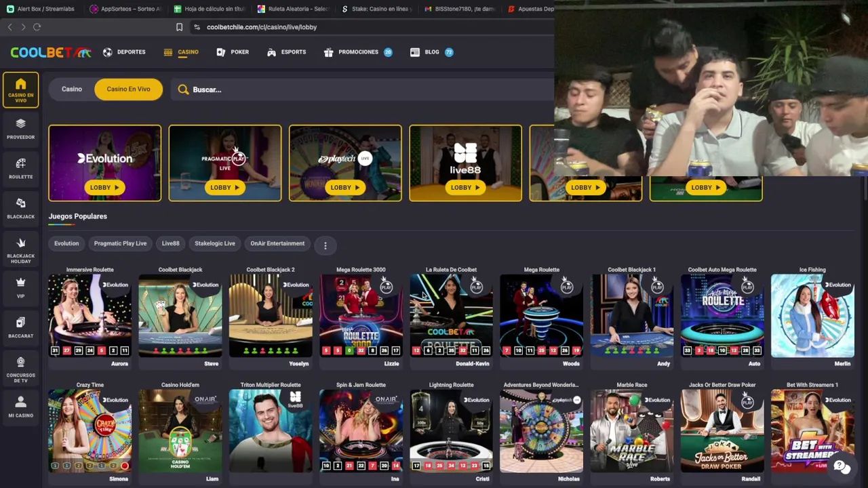Viewport: 868px width, 488px height.
Task: Open Esports section
Action: pyautogui.click(x=286, y=52)
